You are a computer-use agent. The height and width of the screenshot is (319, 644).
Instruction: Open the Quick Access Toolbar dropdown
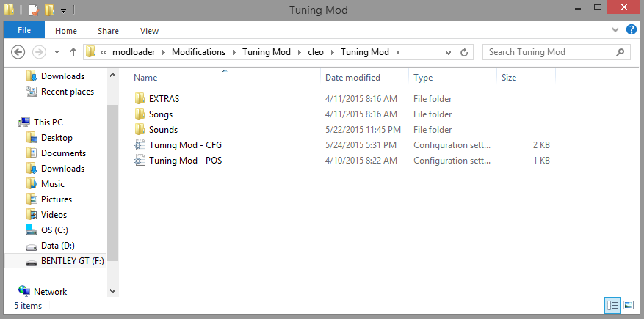(64, 11)
